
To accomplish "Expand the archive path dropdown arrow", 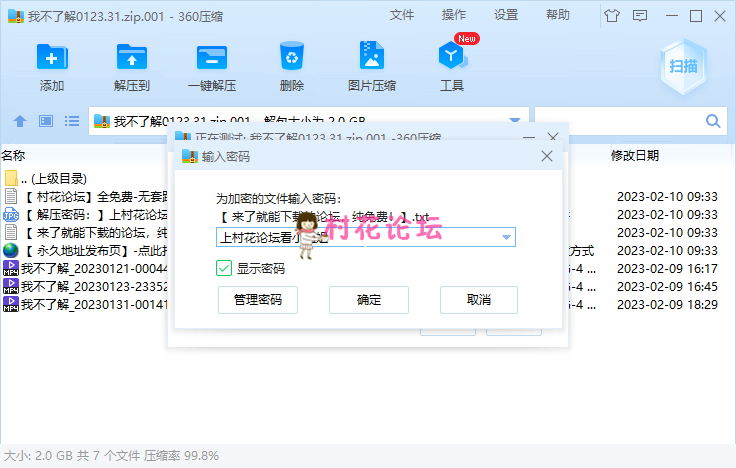I will [x=515, y=119].
